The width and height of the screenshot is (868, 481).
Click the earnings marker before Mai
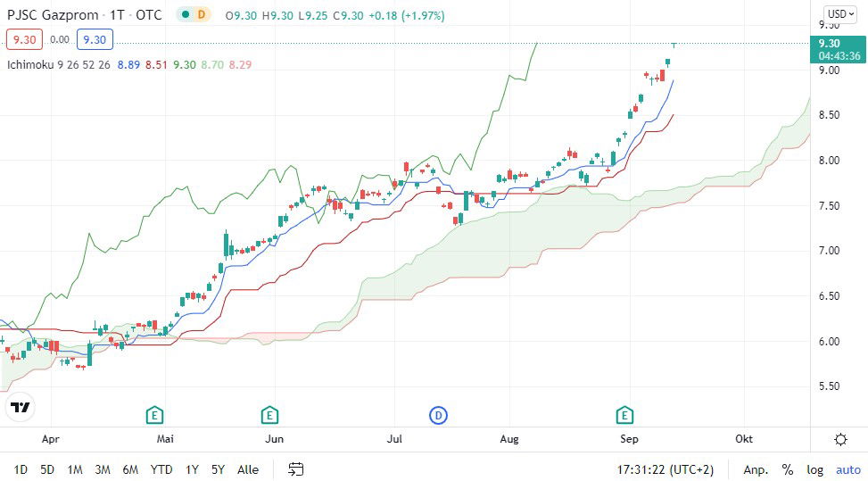coord(154,415)
